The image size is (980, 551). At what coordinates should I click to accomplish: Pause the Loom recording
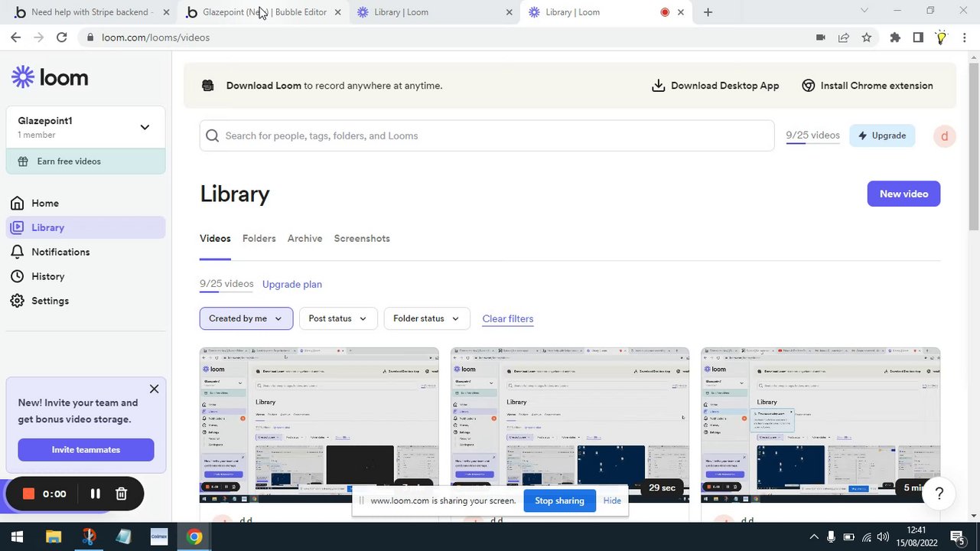tap(95, 494)
